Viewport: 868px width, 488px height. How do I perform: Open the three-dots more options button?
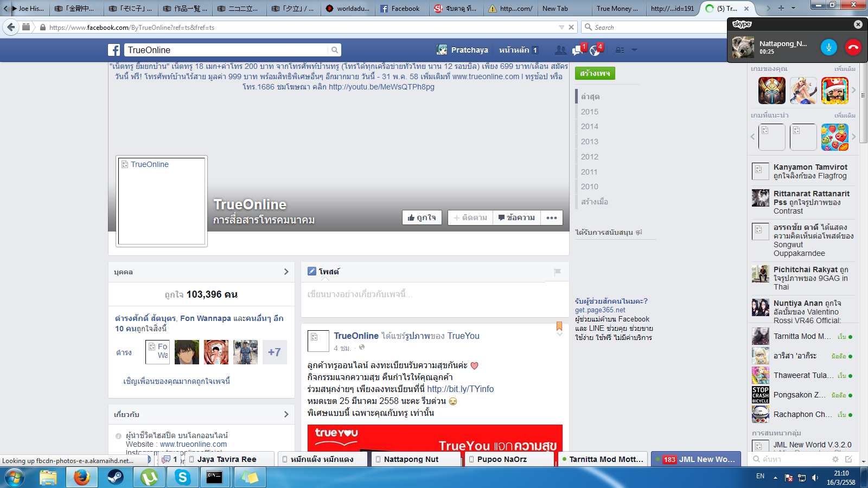552,217
